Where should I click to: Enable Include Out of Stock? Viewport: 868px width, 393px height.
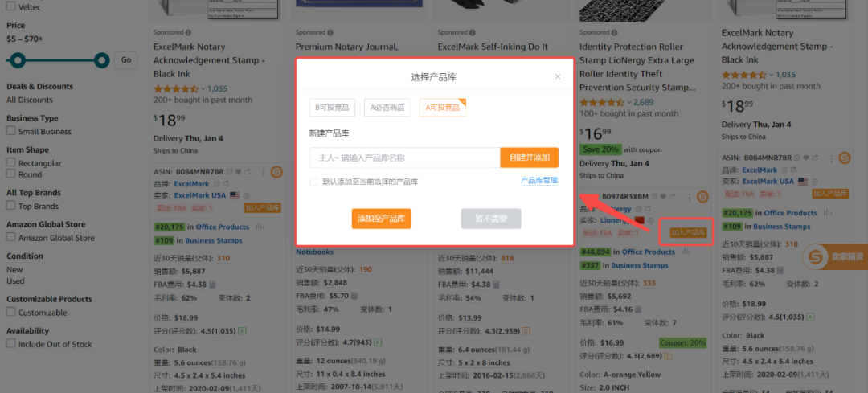pos(11,344)
